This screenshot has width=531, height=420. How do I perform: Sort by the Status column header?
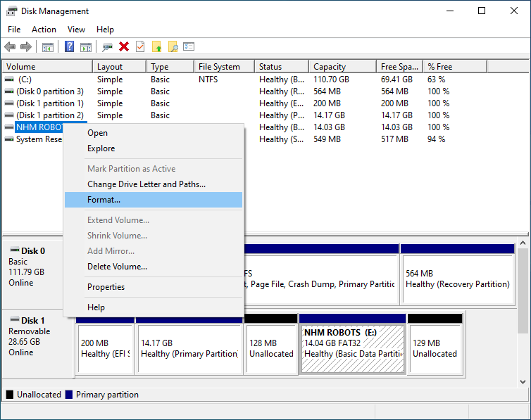tap(282, 67)
